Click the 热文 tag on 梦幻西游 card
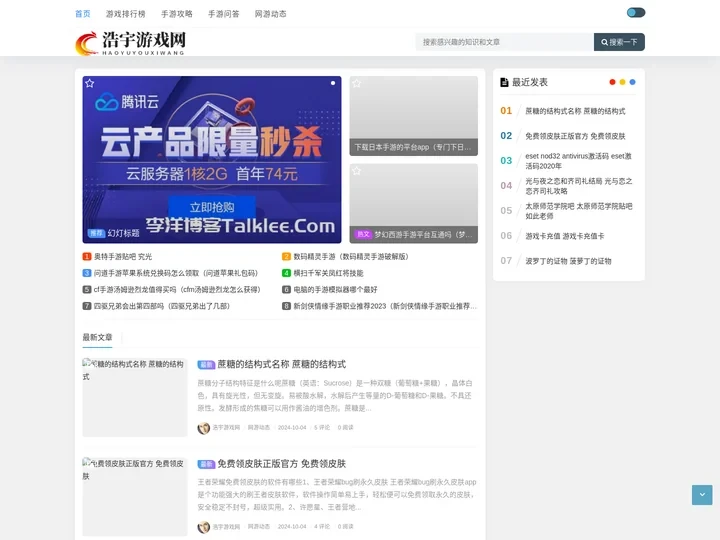This screenshot has width=720, height=540. point(363,234)
